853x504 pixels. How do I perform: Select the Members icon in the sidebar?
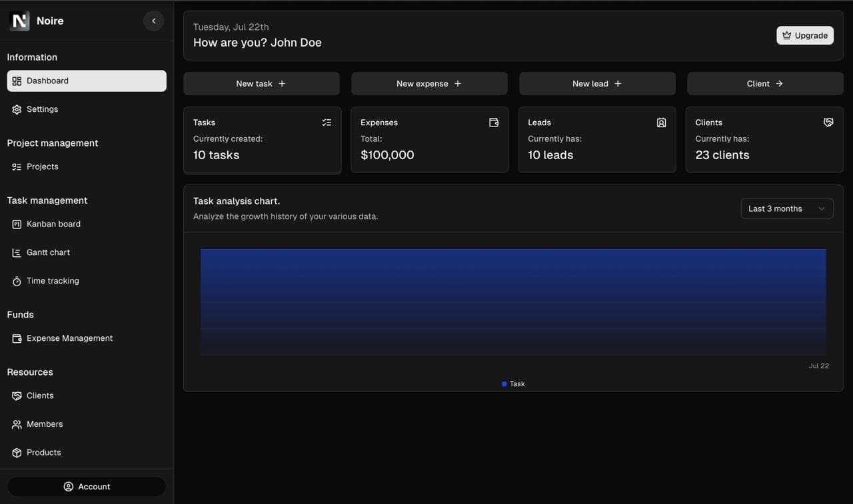point(16,423)
